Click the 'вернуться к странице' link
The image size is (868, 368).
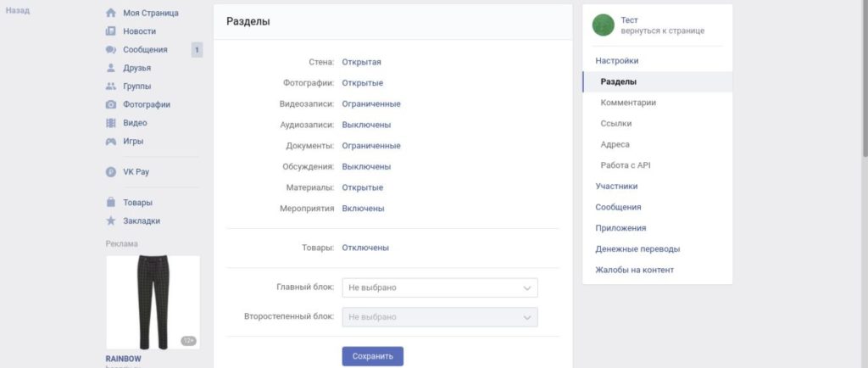point(662,31)
